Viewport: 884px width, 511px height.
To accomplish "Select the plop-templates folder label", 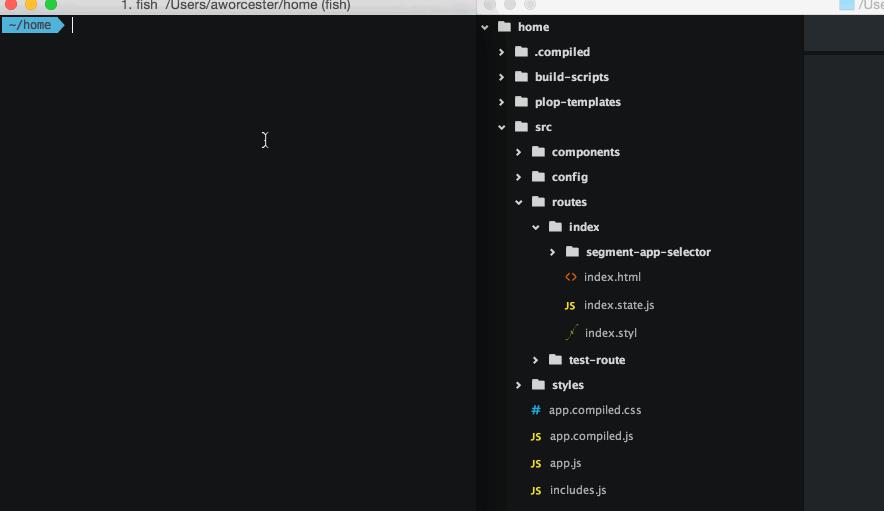I will pos(577,102).
